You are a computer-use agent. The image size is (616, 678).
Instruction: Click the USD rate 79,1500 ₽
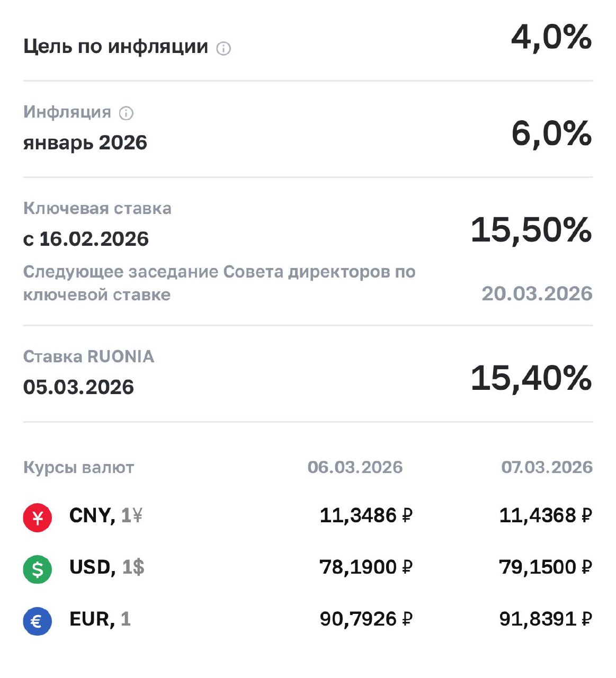click(x=545, y=567)
